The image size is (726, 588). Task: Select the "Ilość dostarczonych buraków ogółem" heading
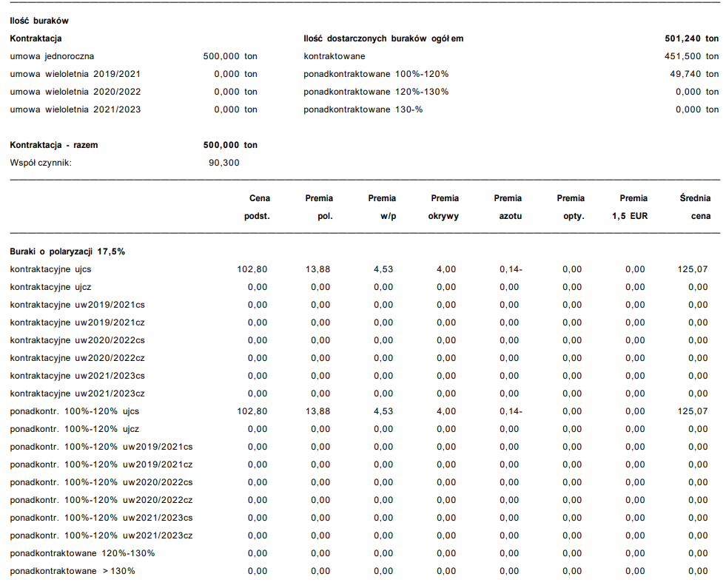pyautogui.click(x=383, y=38)
